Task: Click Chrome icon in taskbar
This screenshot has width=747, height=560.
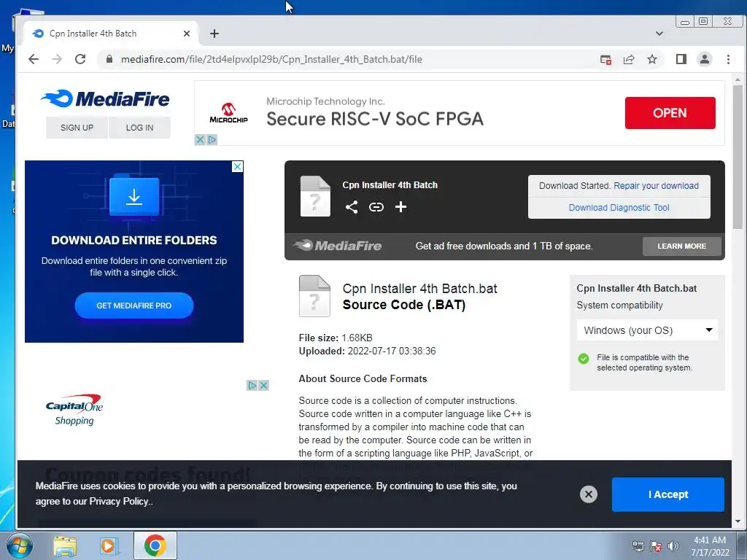Action: pyautogui.click(x=155, y=545)
